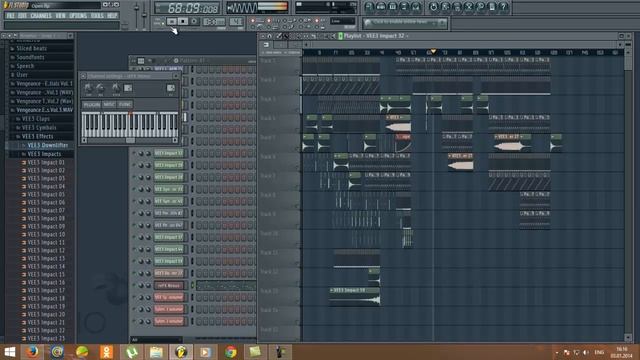Click the question mark help icon in top toolbar
Viewport: 640px width, 360px height.
pyautogui.click(x=503, y=7)
